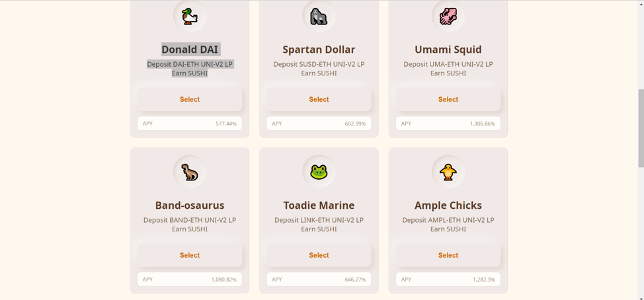
Task: Click the Umami Squid icon
Action: click(448, 16)
